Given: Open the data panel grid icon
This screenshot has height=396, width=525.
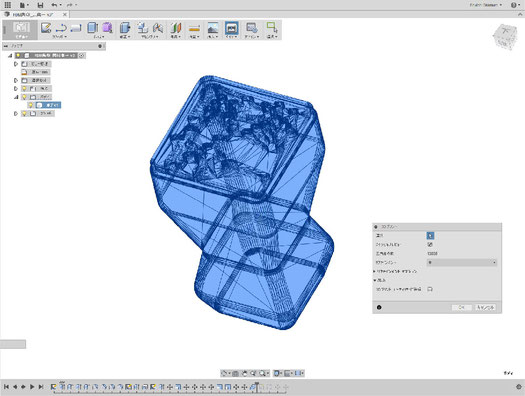Looking at the screenshot, I should click(7, 5).
